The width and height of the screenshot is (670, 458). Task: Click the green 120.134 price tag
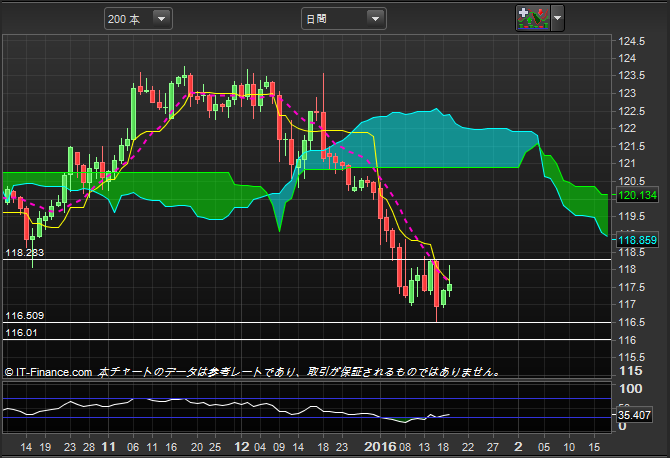[637, 195]
